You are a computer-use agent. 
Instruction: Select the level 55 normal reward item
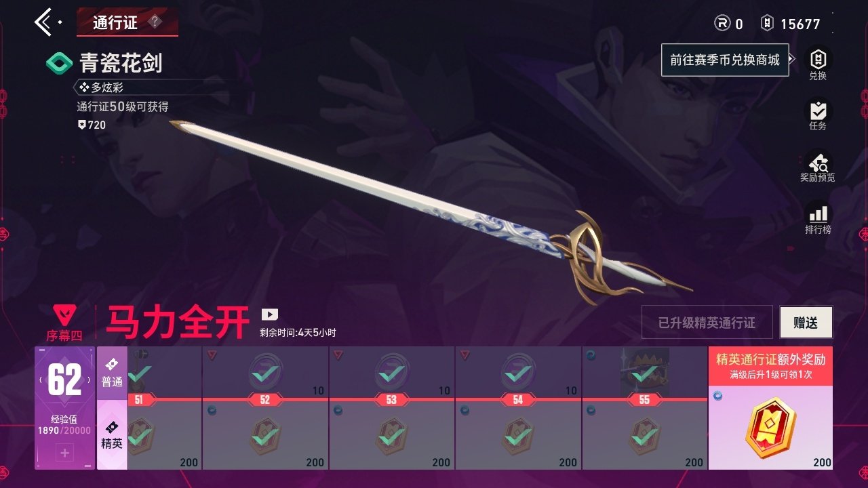(x=644, y=372)
